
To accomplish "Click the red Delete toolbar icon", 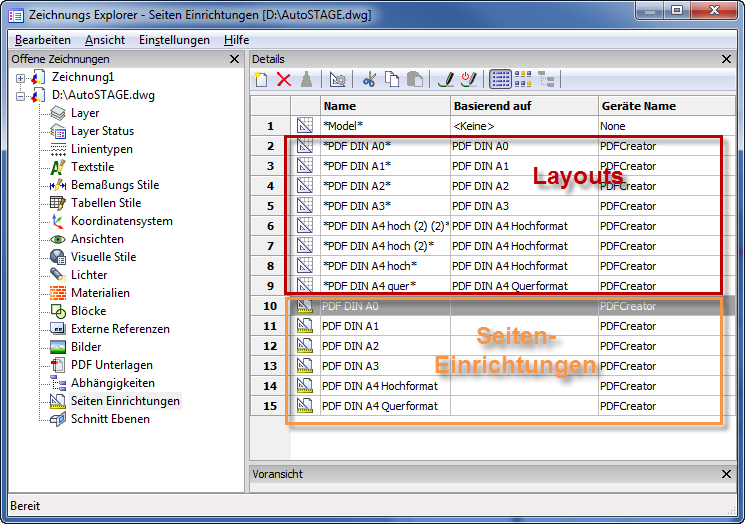I will coord(284,79).
